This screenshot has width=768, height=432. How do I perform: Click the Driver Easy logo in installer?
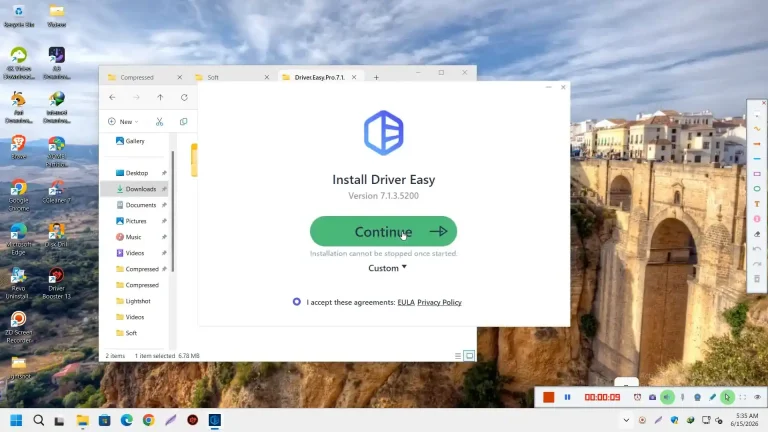point(384,133)
